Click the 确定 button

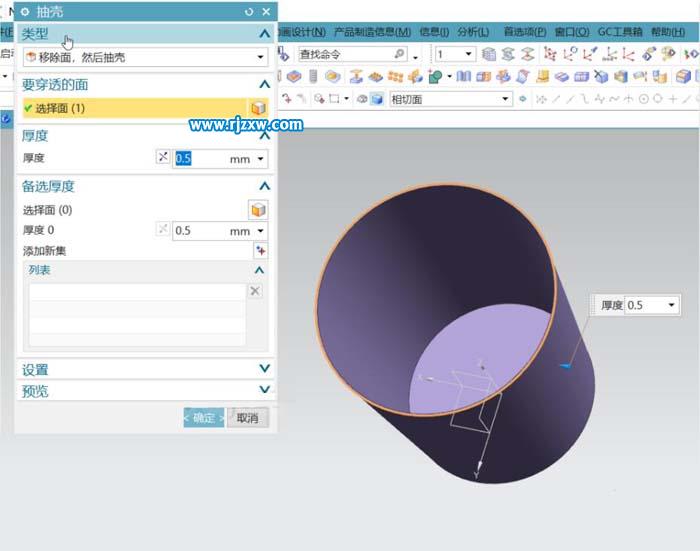(204, 418)
